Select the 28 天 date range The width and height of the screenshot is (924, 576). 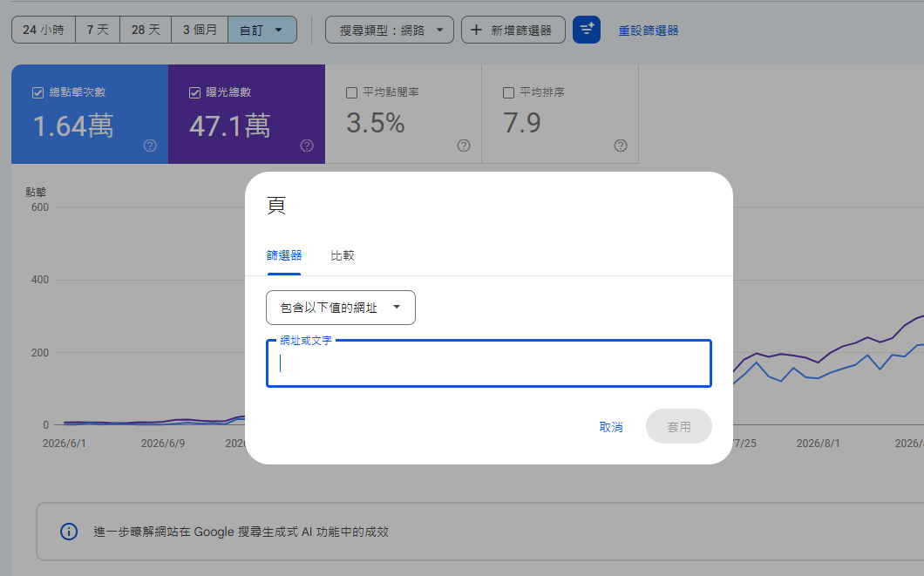(x=146, y=30)
